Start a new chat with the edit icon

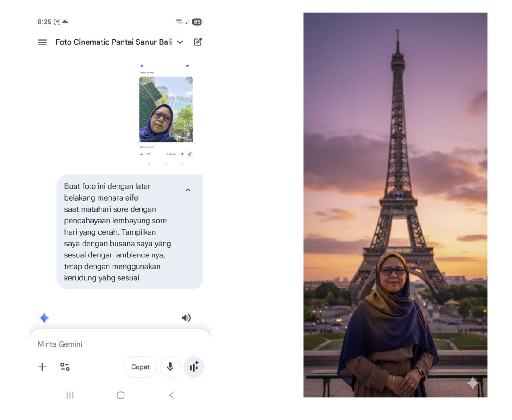(198, 42)
